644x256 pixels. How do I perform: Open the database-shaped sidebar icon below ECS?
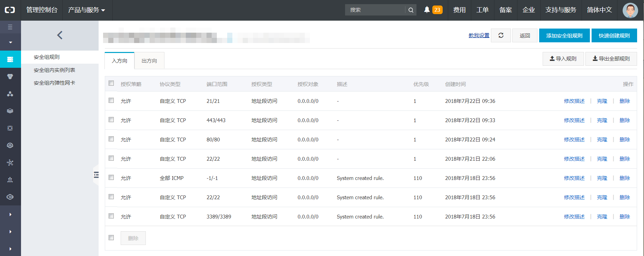pyautogui.click(x=10, y=76)
